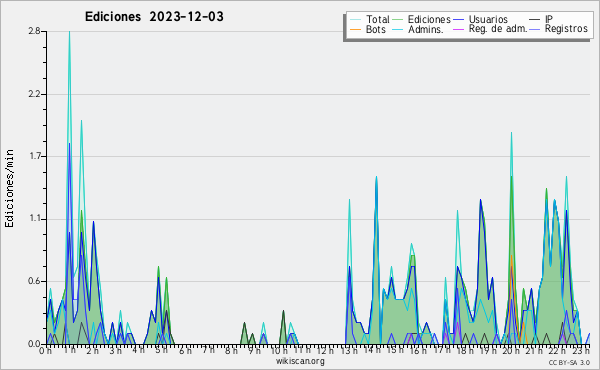Click the 'CC BY-SA 3.0' license text
The height and width of the screenshot is (370, 600).
click(569, 363)
